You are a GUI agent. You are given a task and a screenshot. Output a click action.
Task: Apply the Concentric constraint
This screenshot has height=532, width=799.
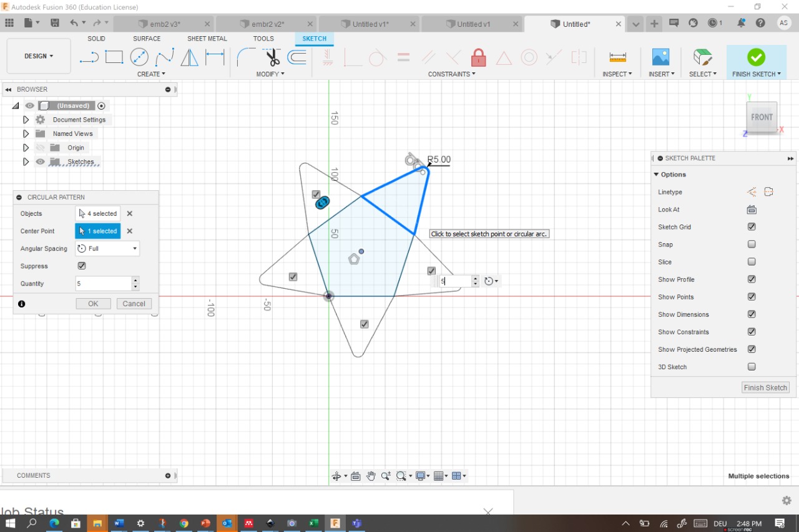[x=529, y=57]
